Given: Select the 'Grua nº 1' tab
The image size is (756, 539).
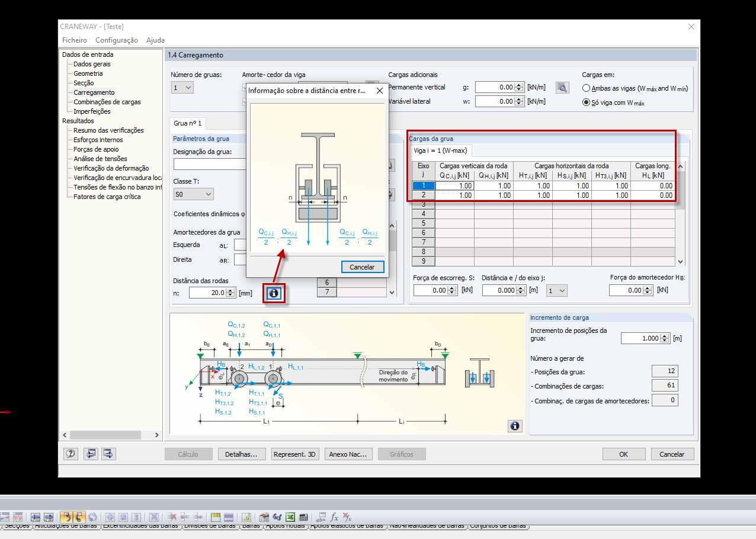Looking at the screenshot, I should (187, 123).
